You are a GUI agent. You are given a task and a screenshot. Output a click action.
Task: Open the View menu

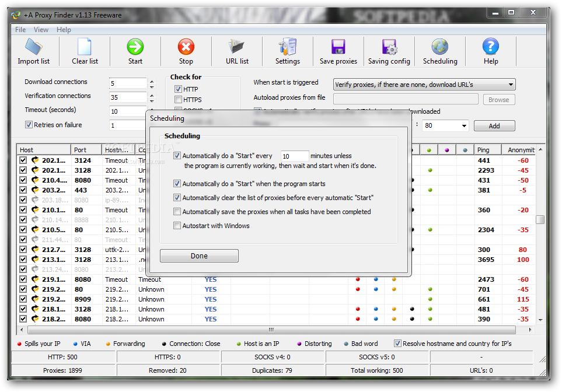point(41,30)
